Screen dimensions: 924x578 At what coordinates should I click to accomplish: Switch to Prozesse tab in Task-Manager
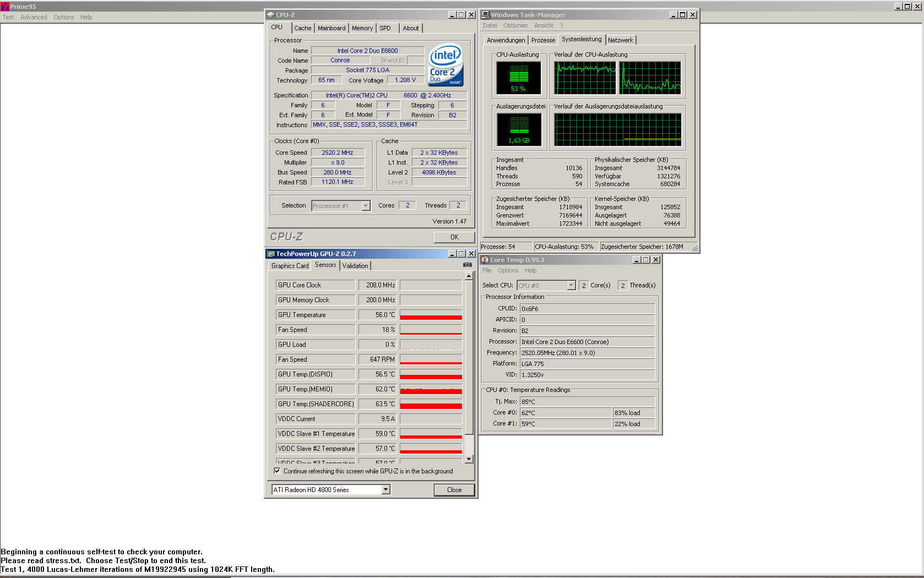pos(543,40)
